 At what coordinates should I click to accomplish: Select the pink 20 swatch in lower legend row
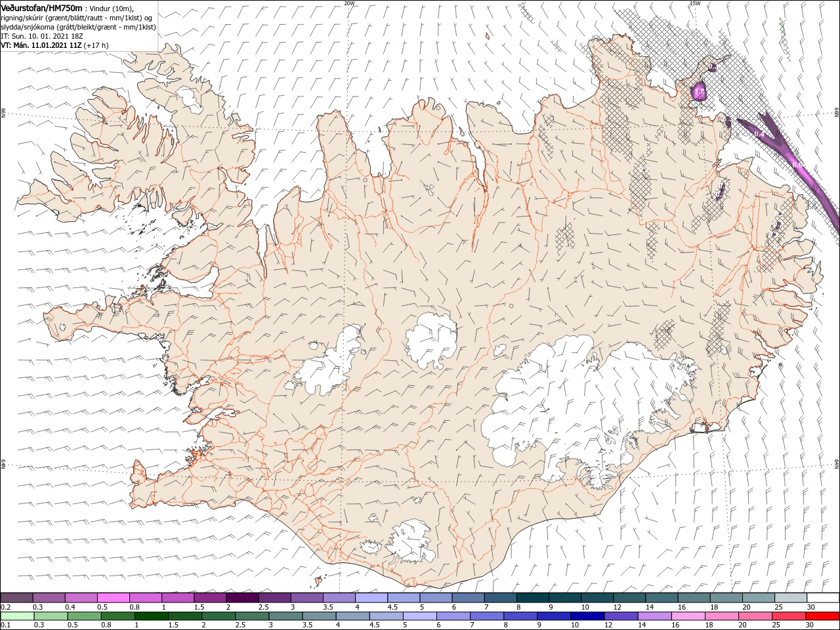click(x=755, y=616)
